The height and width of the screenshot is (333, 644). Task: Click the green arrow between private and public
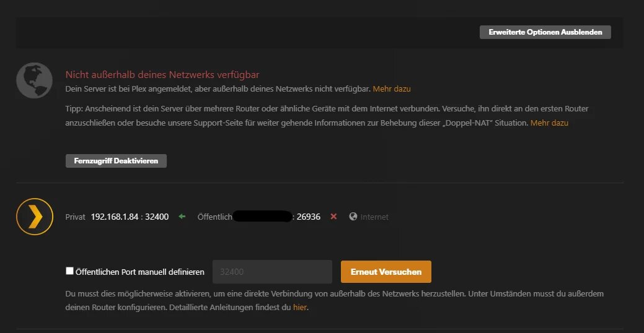[x=182, y=217]
